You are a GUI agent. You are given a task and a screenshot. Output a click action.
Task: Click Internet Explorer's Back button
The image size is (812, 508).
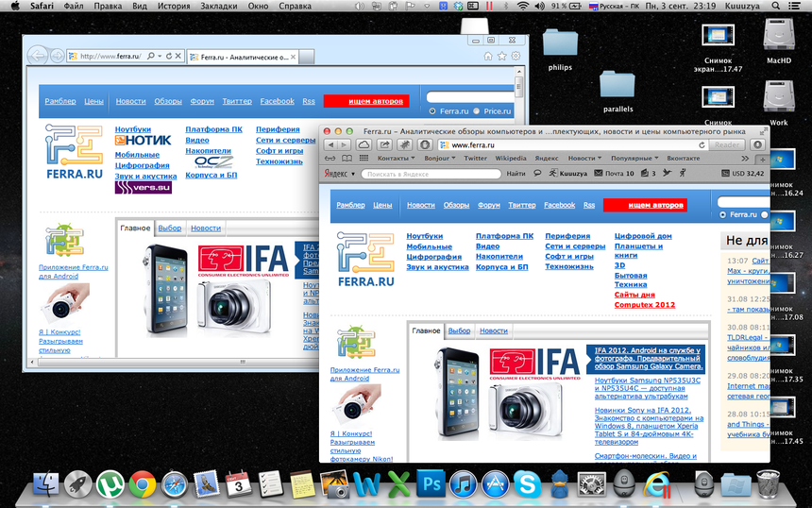37,56
